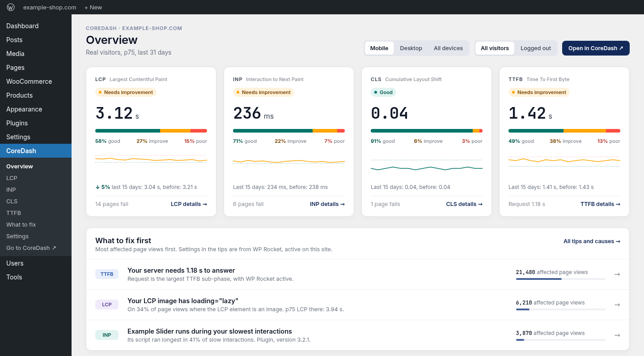Open Pages in the sidebar
This screenshot has height=356, width=644.
[x=36, y=68]
